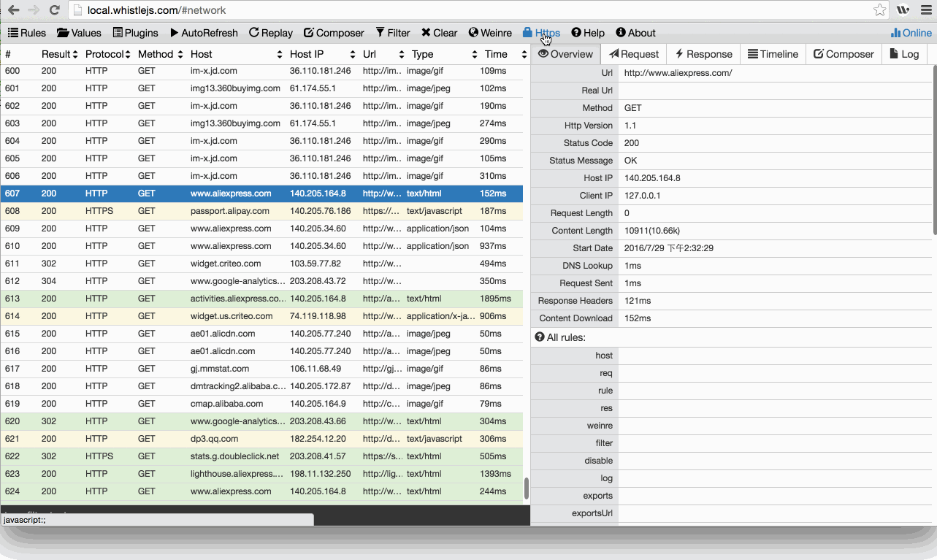Viewport: 937px width, 560px height.
Task: Open the Values folder
Action: coord(79,33)
